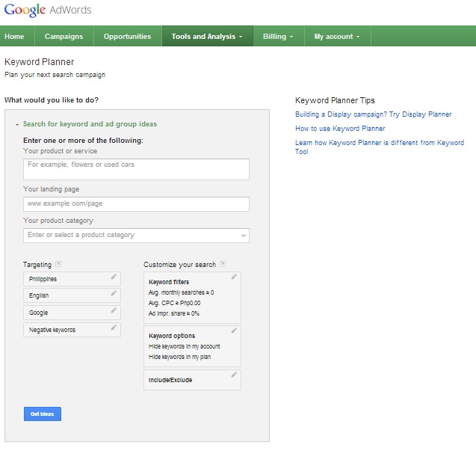The width and height of the screenshot is (476, 451).
Task: Click the Keyword Planner page title
Action: click(x=39, y=62)
